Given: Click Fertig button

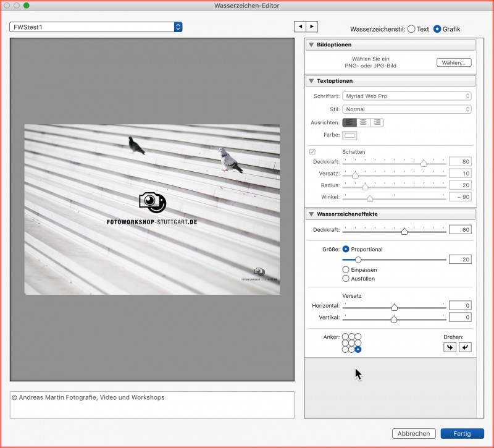Looking at the screenshot, I should coord(462,434).
